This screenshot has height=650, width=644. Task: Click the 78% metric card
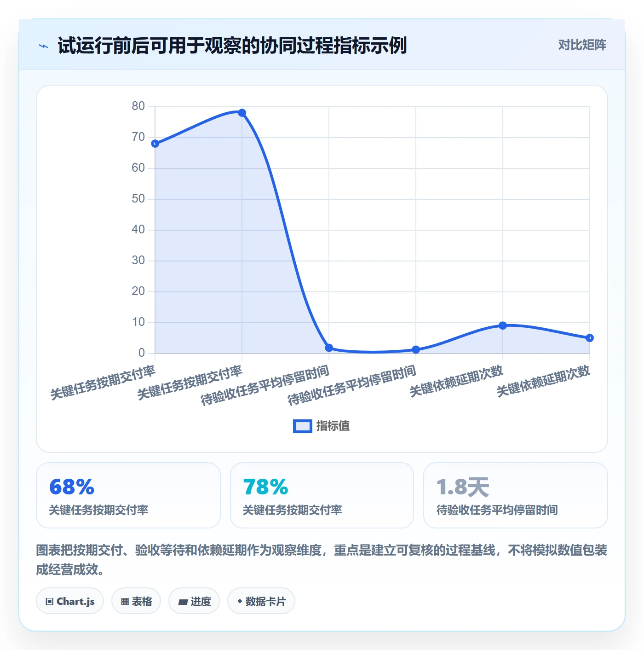coord(322,495)
